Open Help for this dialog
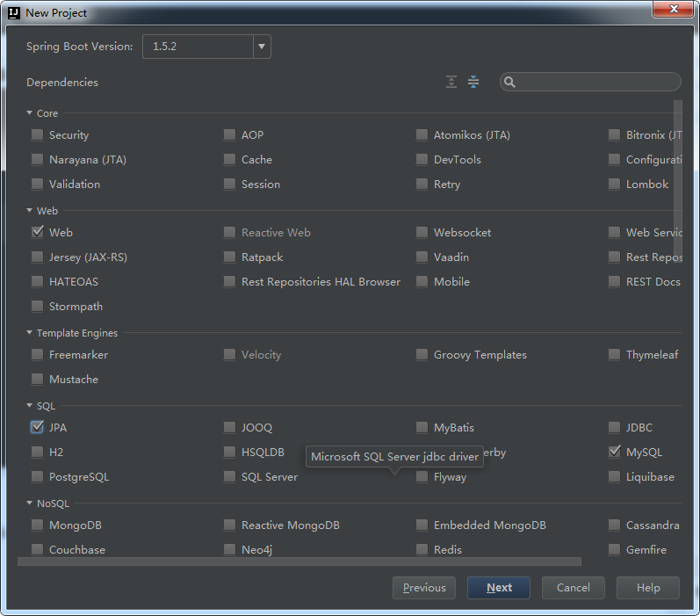 [648, 587]
